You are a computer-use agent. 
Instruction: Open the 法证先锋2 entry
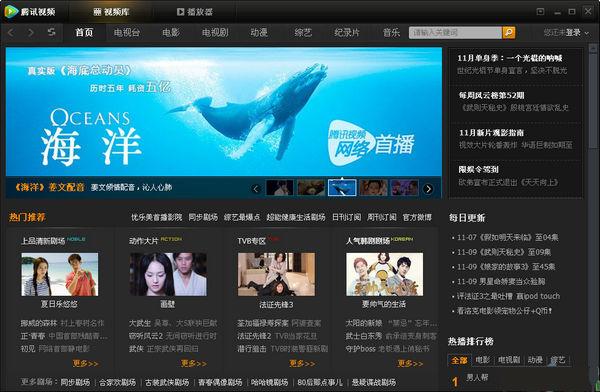[x=254, y=336]
